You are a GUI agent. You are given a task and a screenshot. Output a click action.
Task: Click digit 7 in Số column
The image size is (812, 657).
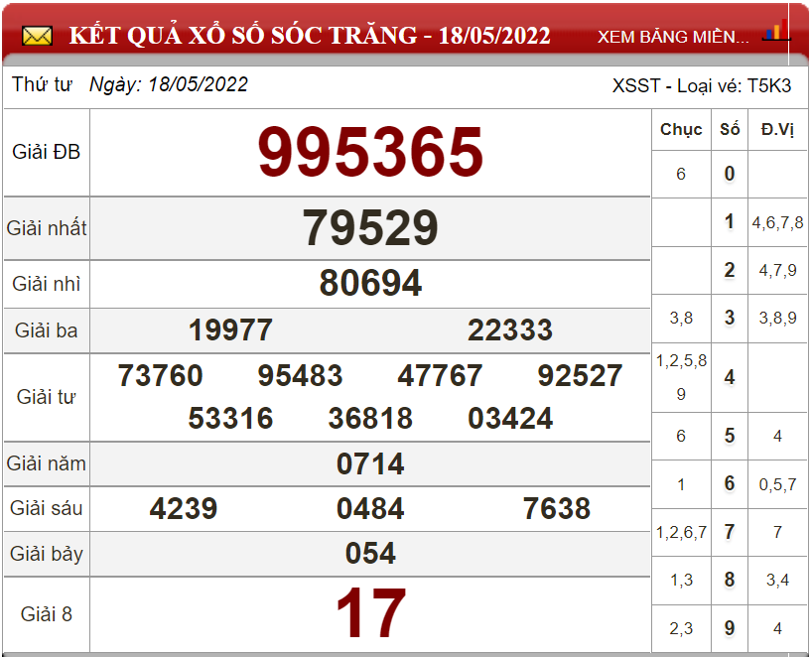click(x=730, y=532)
